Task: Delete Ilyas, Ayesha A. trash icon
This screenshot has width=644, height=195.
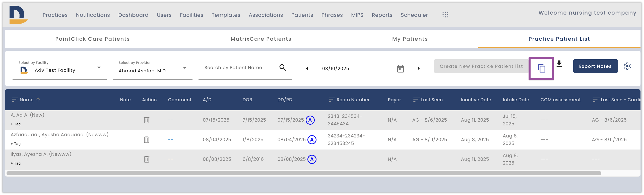Action: [x=147, y=159]
